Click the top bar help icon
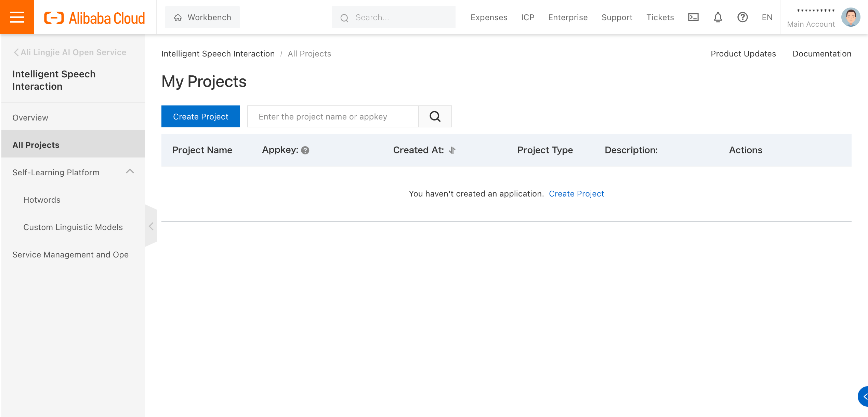 (x=742, y=17)
